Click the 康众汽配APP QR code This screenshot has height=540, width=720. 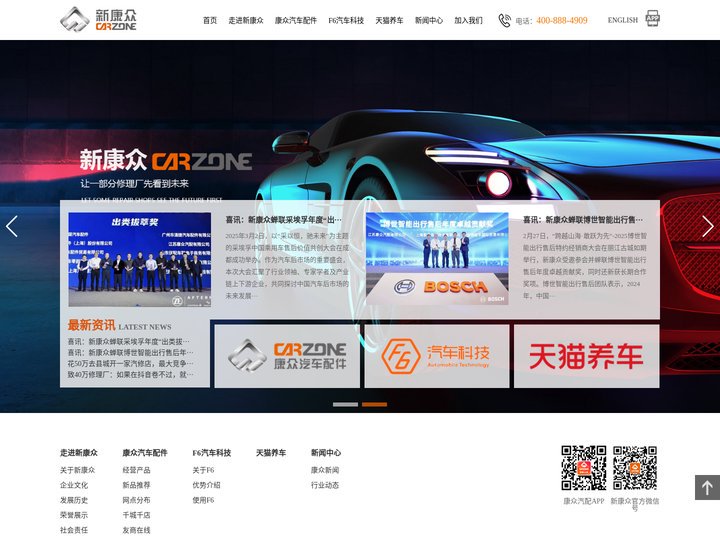(x=584, y=467)
